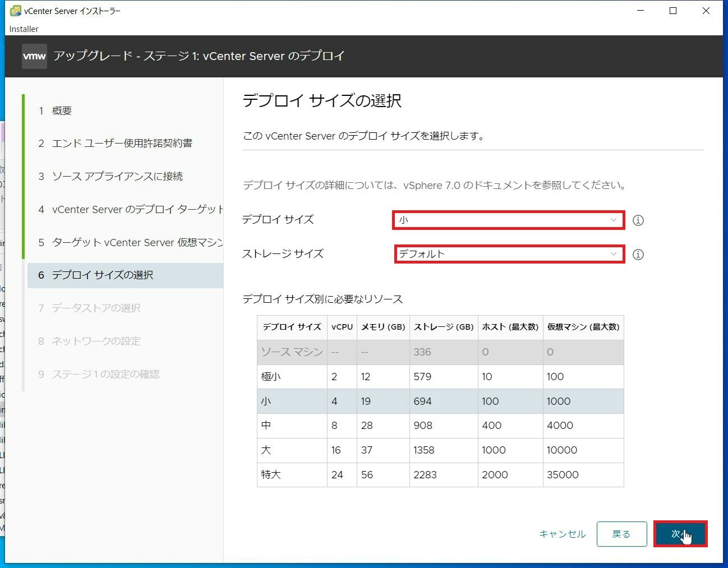Click storage value 2283 in 特大 row
The image size is (728, 568).
point(425,475)
